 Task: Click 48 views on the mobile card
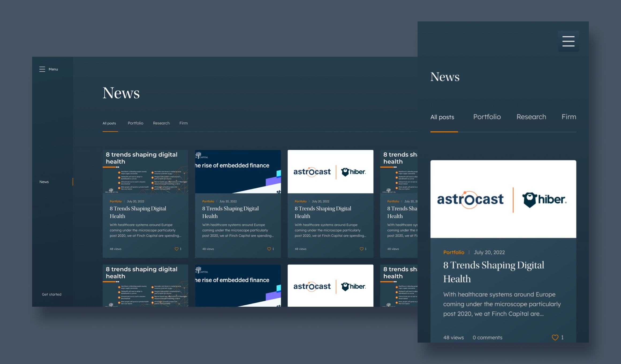(x=453, y=338)
